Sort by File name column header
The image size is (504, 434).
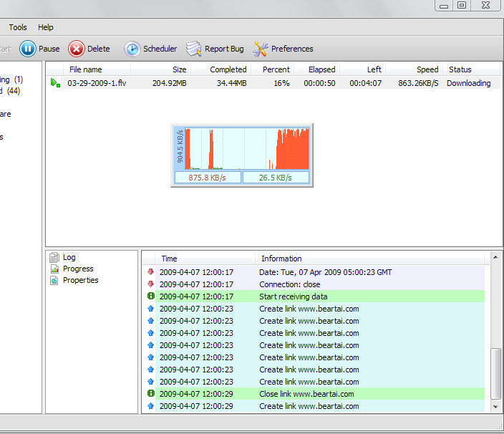[x=86, y=69]
